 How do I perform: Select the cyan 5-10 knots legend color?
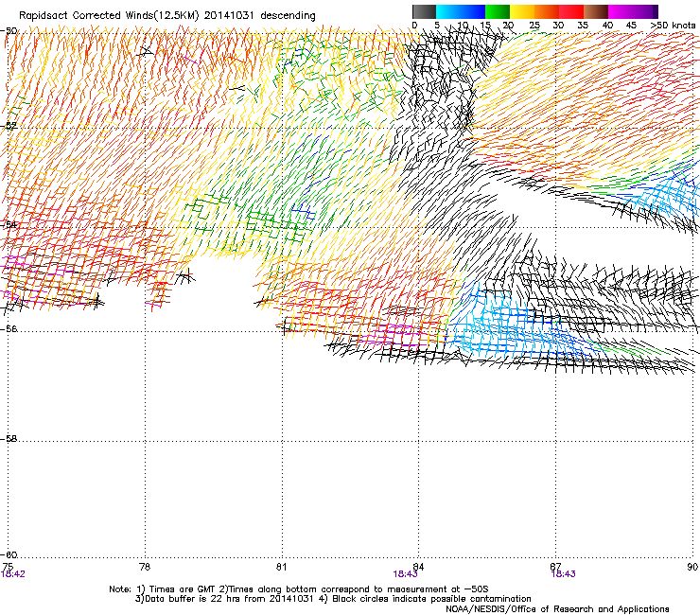448,11
